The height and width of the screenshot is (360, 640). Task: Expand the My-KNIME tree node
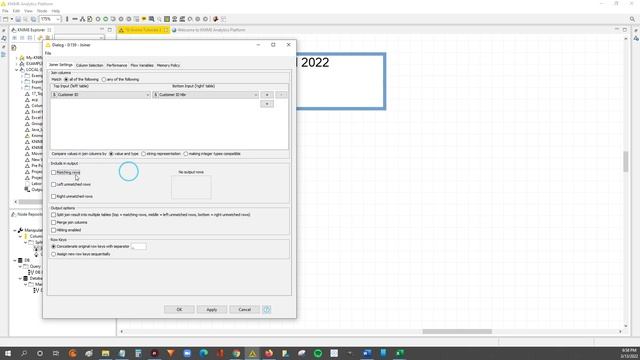(17, 58)
